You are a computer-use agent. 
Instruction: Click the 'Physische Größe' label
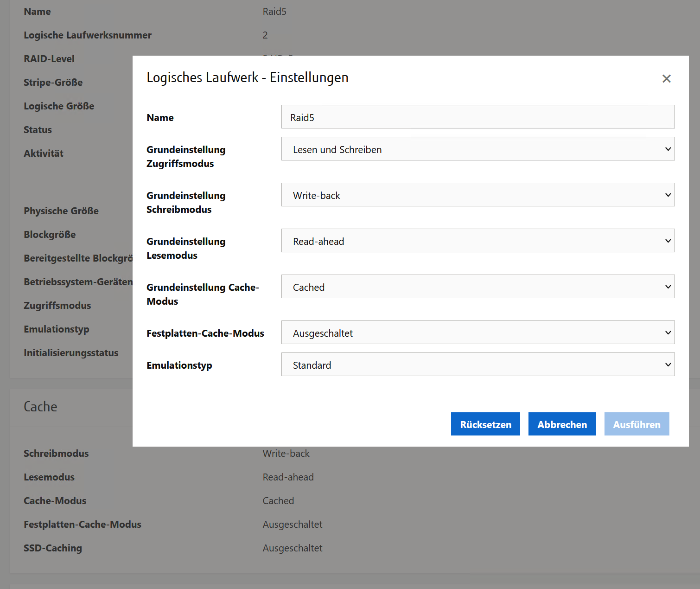pos(61,211)
